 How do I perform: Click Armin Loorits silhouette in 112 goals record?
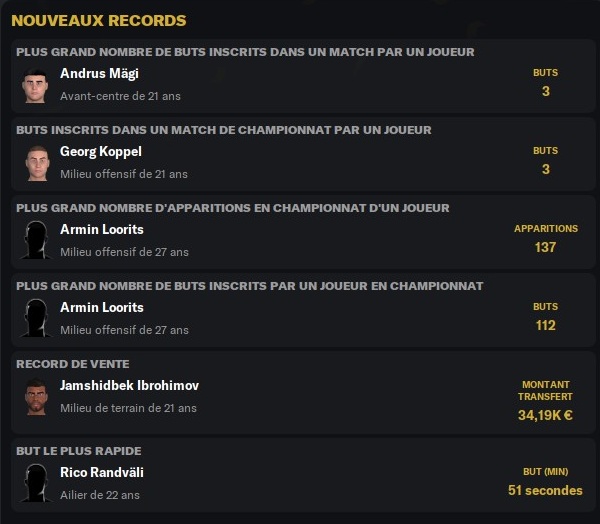[x=36, y=318]
